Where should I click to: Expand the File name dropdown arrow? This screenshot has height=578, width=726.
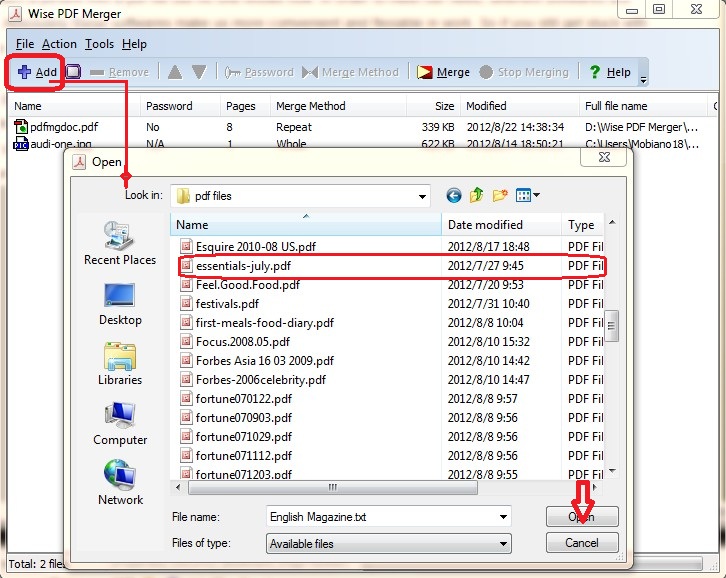click(503, 517)
